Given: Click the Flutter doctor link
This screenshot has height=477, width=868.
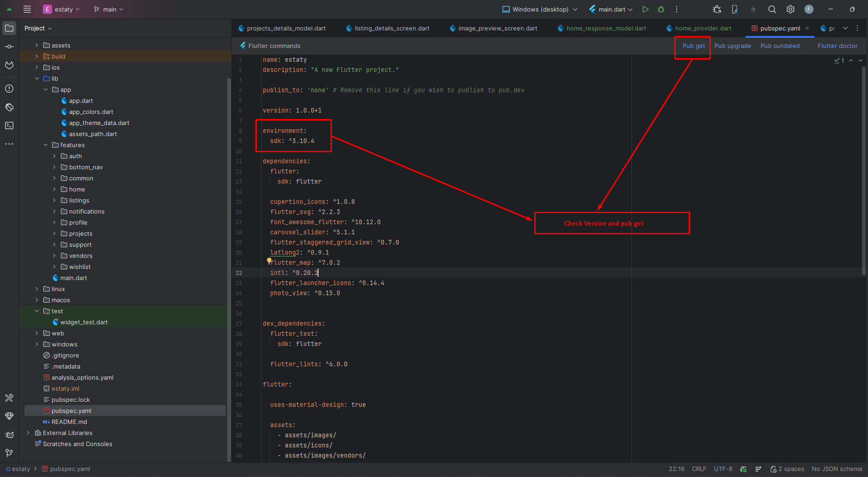Looking at the screenshot, I should 838,46.
